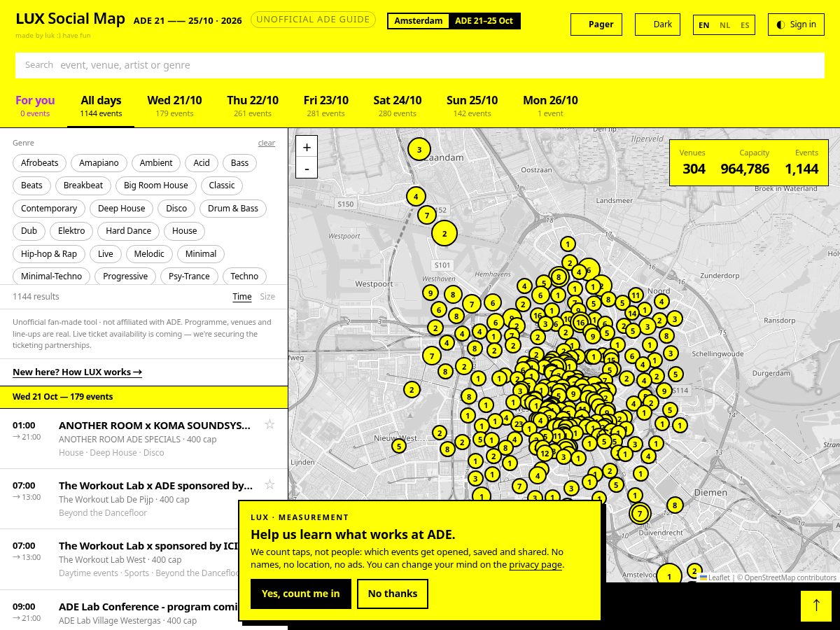Image resolution: width=840 pixels, height=630 pixels.
Task: Filter by Hip-hop & Rap genre
Action: (x=49, y=254)
